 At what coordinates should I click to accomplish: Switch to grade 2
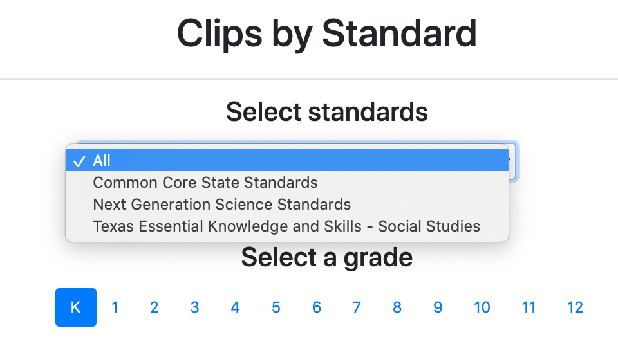coord(154,307)
